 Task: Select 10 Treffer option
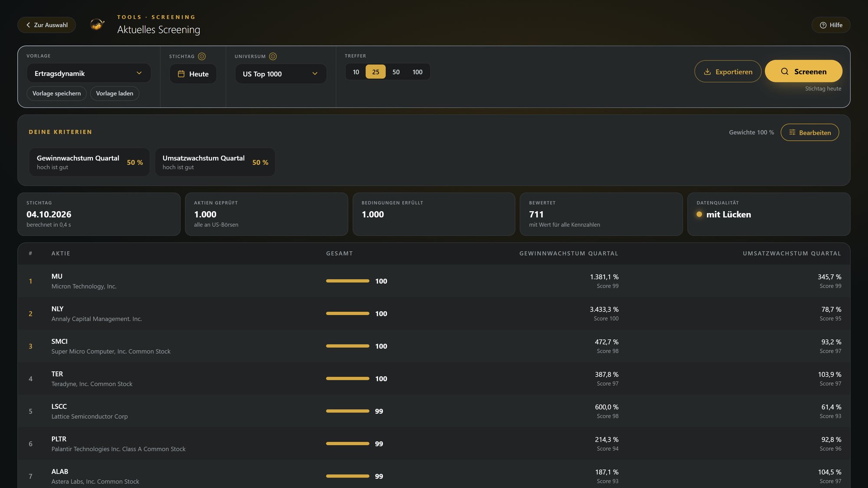(x=356, y=72)
